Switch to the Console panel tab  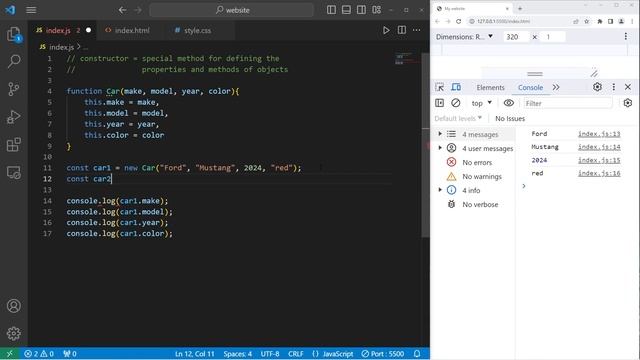(530, 87)
